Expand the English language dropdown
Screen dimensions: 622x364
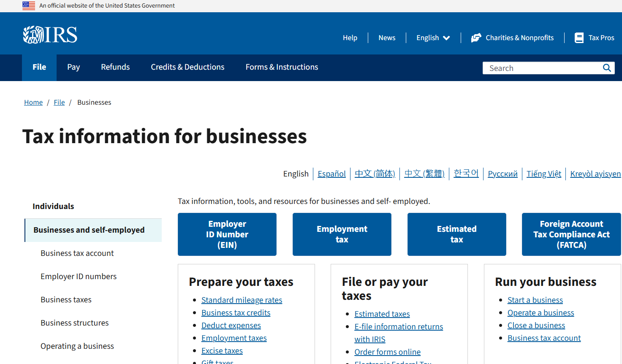[433, 38]
